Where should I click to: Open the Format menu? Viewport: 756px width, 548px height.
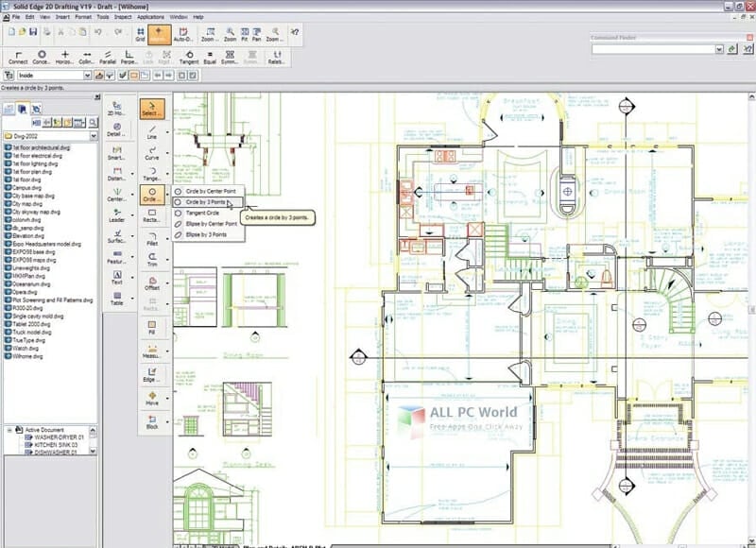[x=83, y=17]
